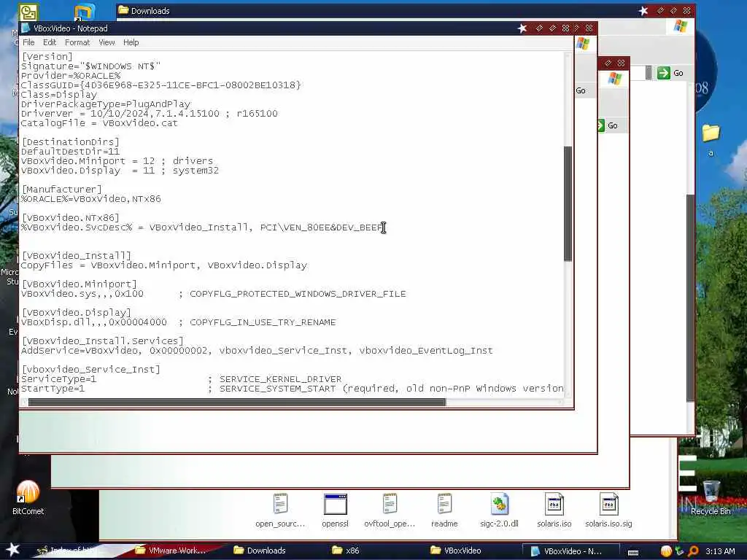Viewport: 747px width, 560px height.
Task: Click the Notepad horizontal scrollbar thumb
Action: (x=237, y=402)
